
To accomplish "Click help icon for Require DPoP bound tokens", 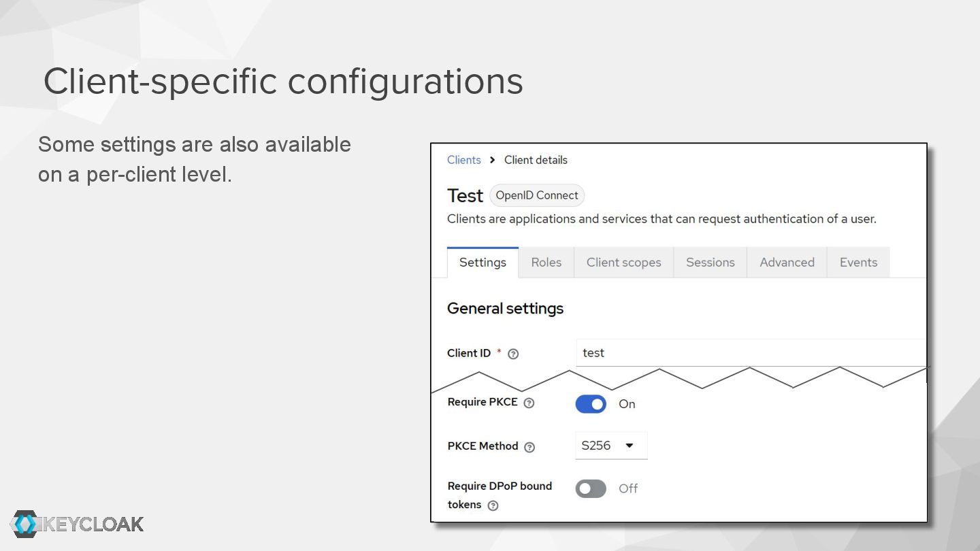I will tap(493, 505).
